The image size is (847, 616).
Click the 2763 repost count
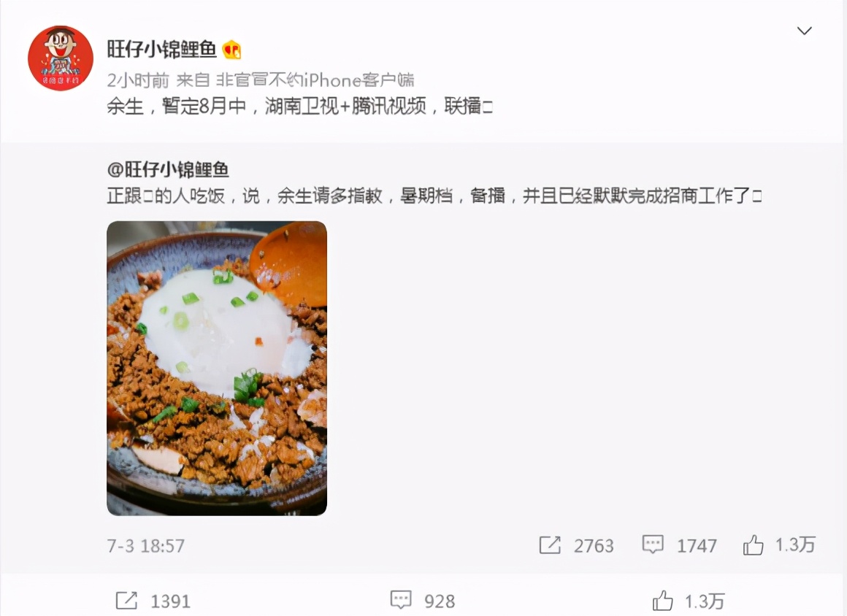[594, 546]
